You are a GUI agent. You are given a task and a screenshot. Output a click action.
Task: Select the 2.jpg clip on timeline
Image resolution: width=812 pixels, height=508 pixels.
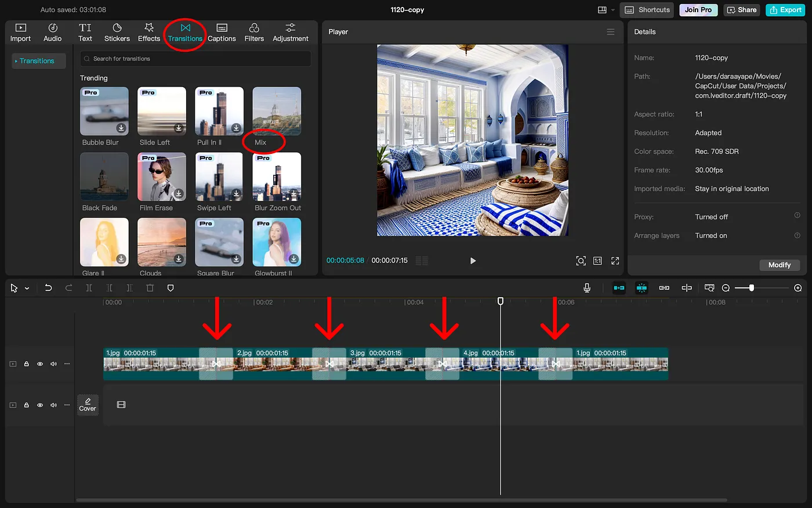(273, 364)
